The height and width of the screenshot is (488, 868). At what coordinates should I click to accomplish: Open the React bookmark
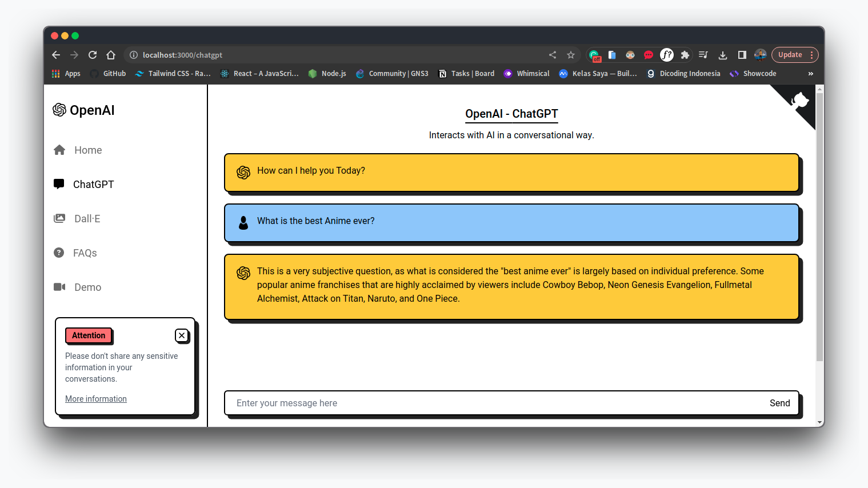pyautogui.click(x=260, y=74)
